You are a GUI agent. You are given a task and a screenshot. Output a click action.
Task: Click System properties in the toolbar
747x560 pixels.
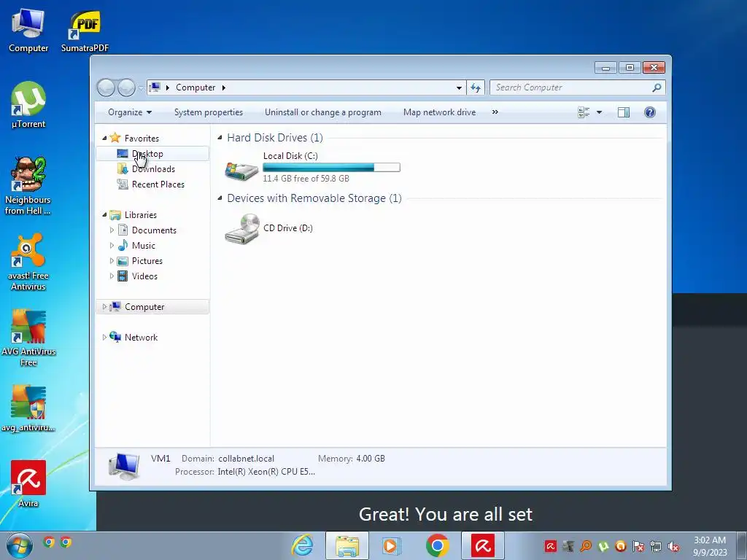(208, 112)
